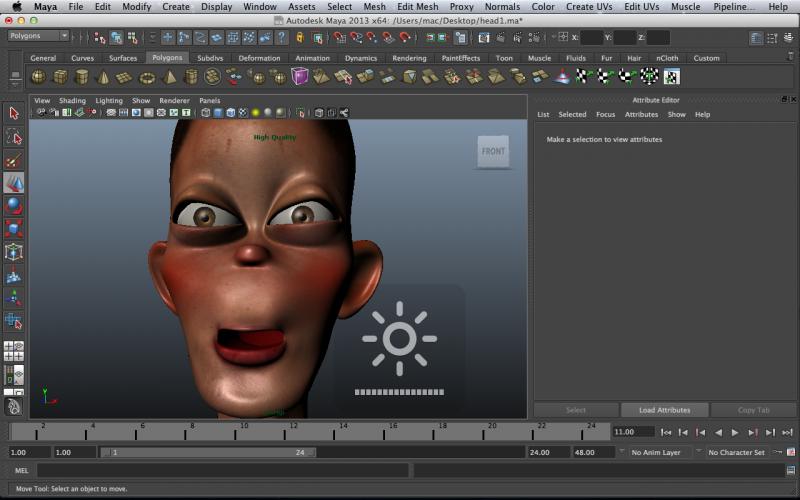Create a polygon cube from the shelf
The image size is (800, 500).
click(x=60, y=77)
